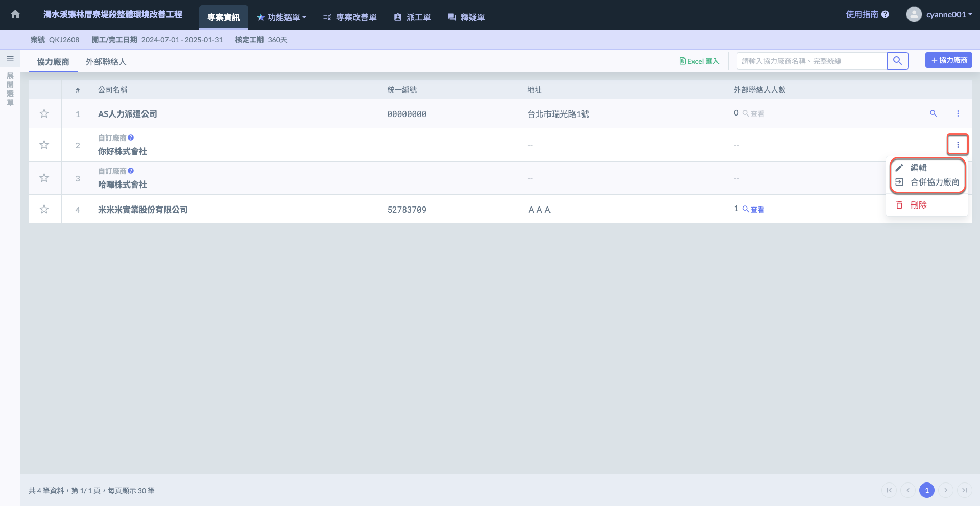Open the three-dot menu for AS人力派遣公司
This screenshot has width=980, height=506.
pos(958,113)
